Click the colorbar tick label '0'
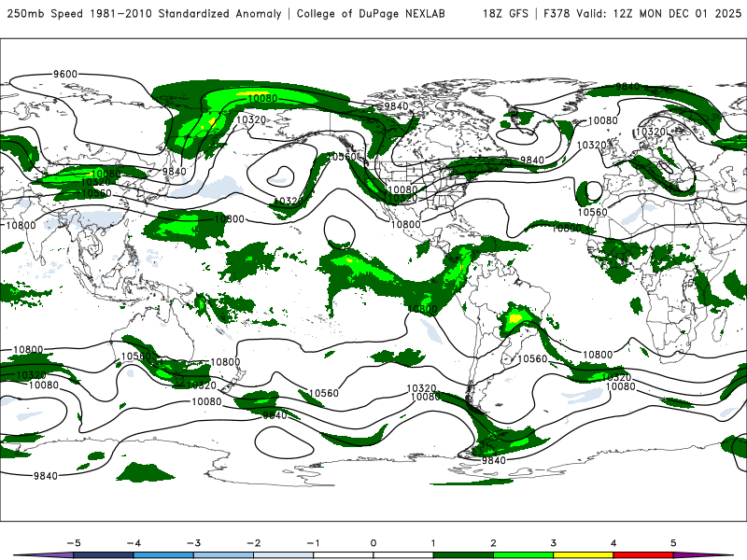747x560 pixels. (373, 543)
